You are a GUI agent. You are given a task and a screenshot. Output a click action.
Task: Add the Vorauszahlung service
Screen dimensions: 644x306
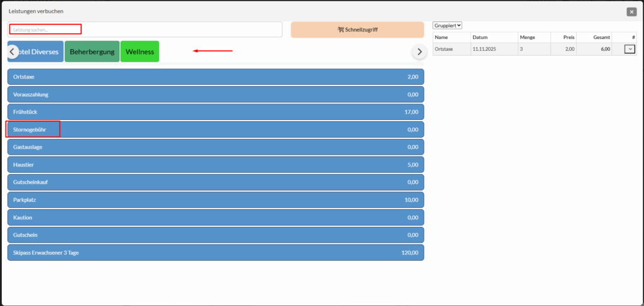tap(215, 94)
